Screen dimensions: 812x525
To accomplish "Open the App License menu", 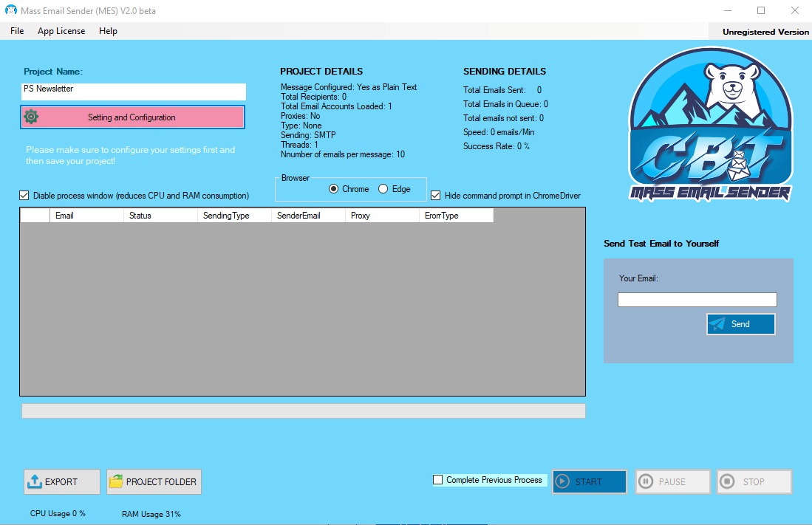I will pyautogui.click(x=61, y=31).
